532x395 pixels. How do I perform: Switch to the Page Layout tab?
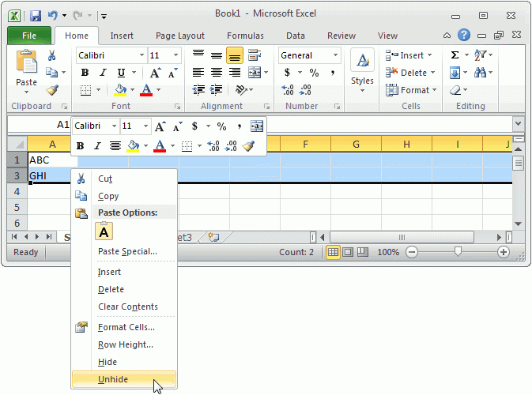180,36
